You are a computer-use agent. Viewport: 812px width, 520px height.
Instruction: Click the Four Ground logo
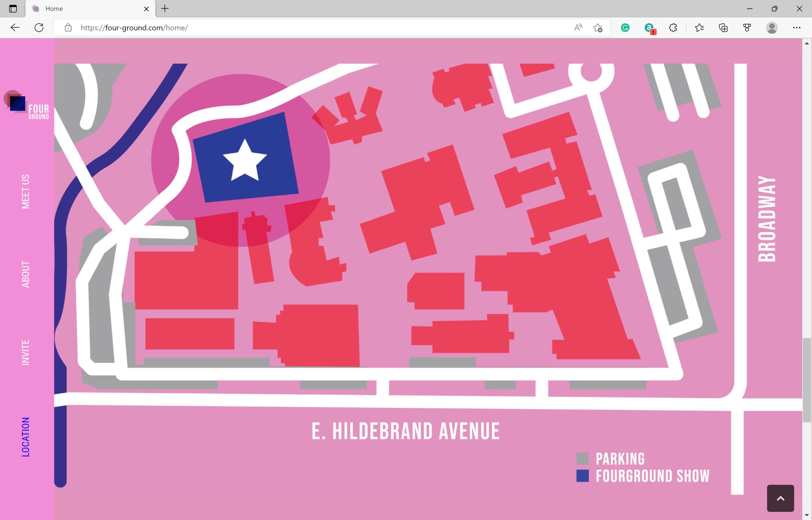click(27, 105)
